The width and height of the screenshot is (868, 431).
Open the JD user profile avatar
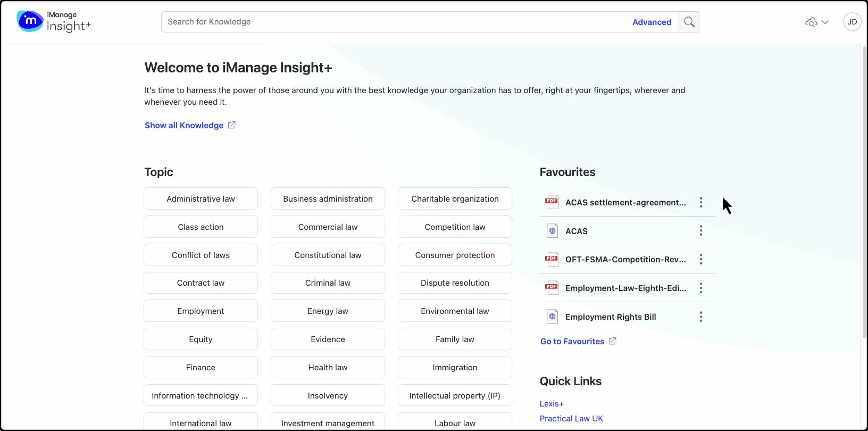[x=852, y=22]
